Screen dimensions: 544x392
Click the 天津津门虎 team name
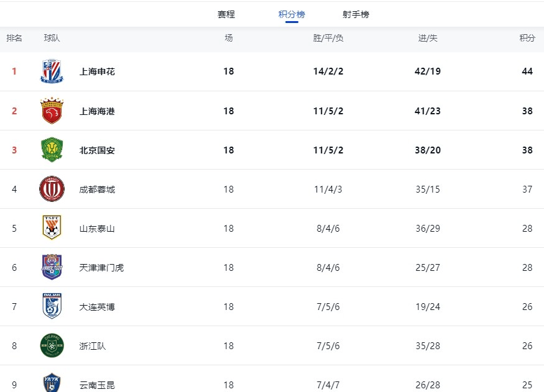(x=101, y=268)
